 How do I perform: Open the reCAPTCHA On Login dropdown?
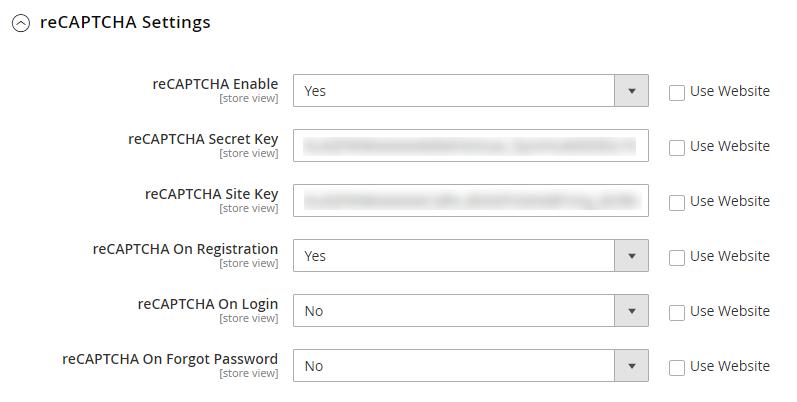point(455,311)
